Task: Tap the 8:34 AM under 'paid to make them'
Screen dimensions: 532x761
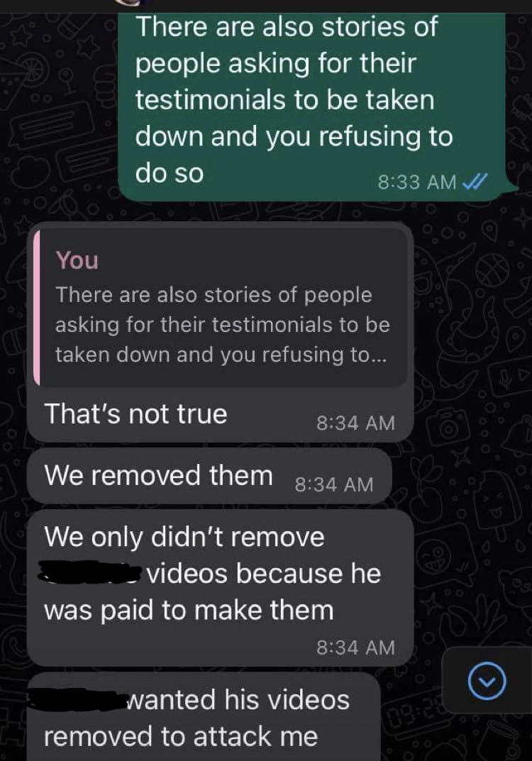Action: click(356, 648)
